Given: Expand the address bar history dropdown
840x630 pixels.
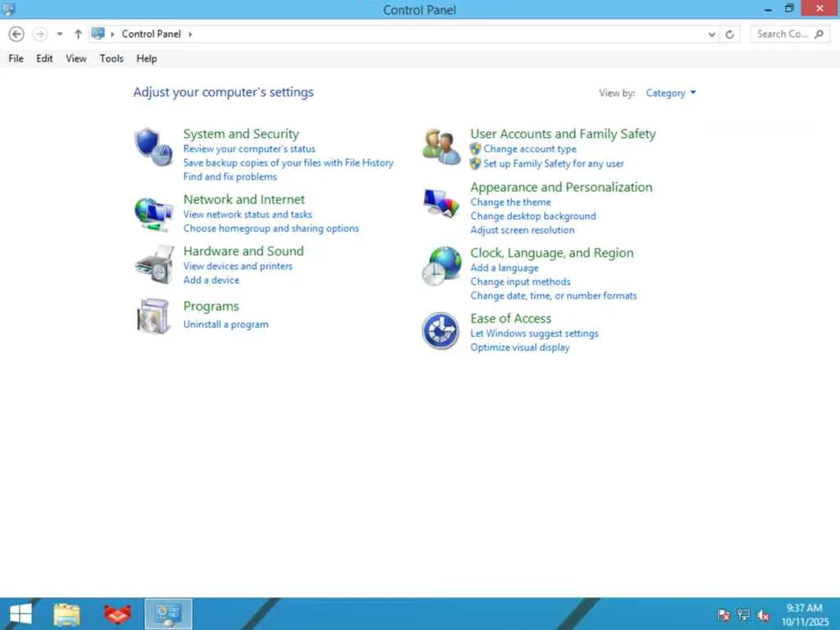Looking at the screenshot, I should click(x=711, y=34).
